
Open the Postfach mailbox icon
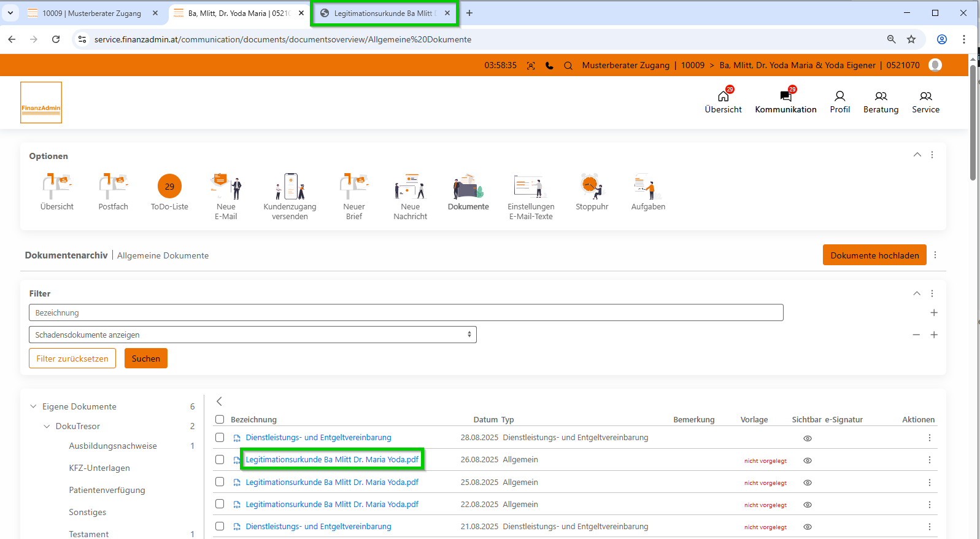pos(113,187)
